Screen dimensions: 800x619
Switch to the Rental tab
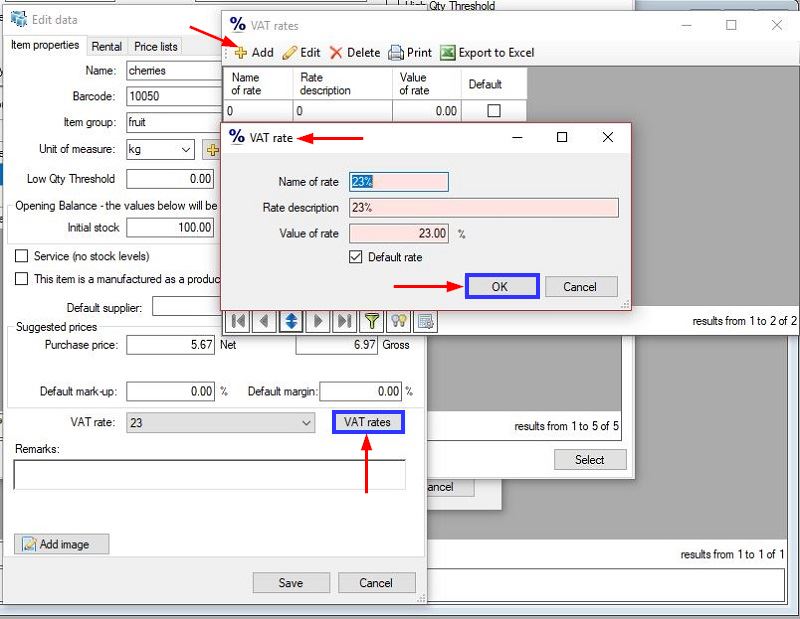click(x=106, y=46)
